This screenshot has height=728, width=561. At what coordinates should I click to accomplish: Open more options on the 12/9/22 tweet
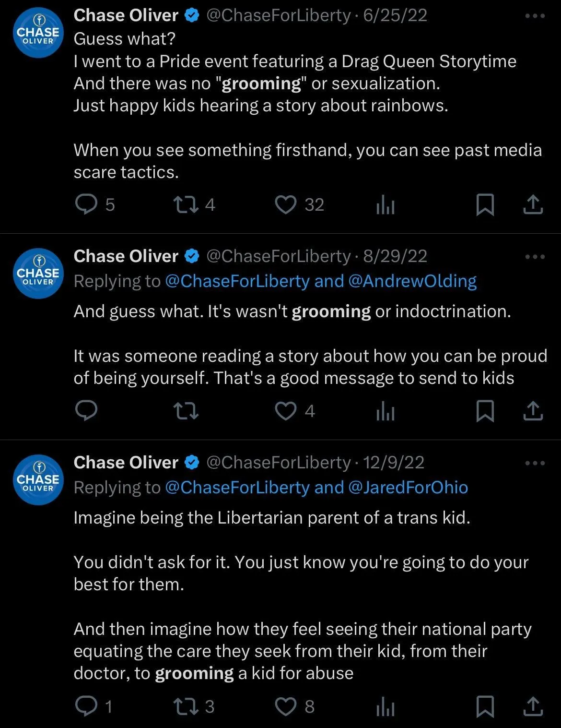pos(535,463)
